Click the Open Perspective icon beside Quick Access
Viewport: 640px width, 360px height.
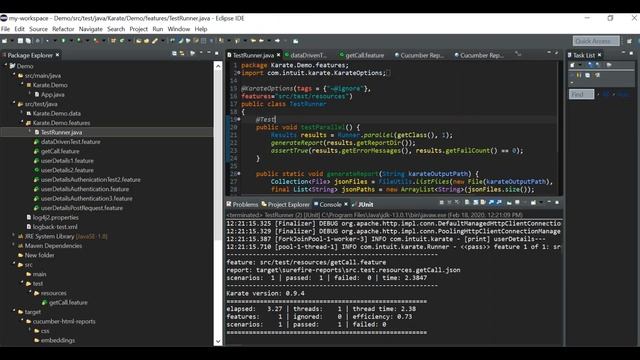tap(629, 41)
